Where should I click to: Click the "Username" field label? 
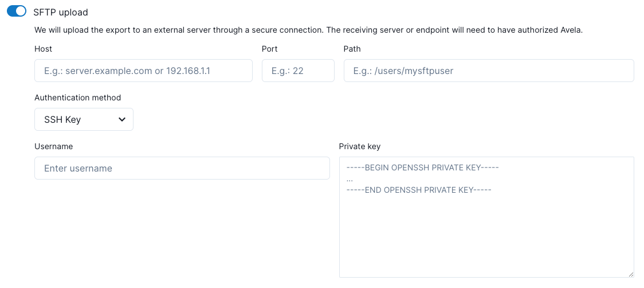pyautogui.click(x=53, y=146)
